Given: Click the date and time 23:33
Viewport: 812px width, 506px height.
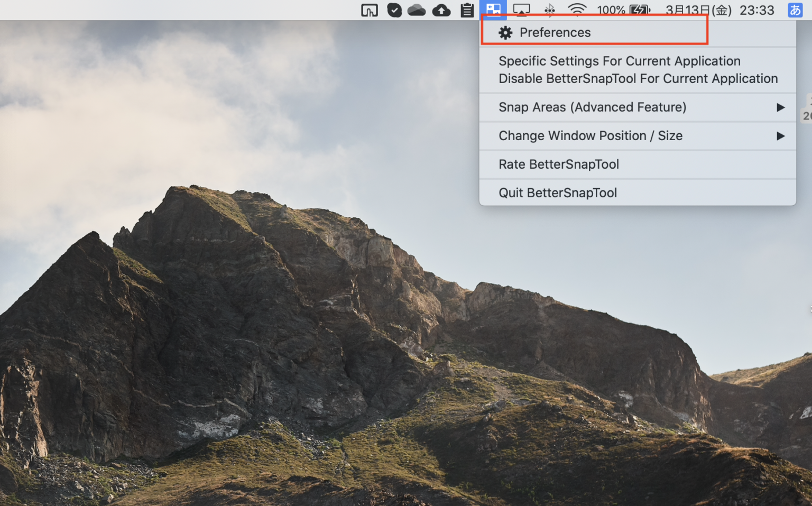Looking at the screenshot, I should [719, 10].
